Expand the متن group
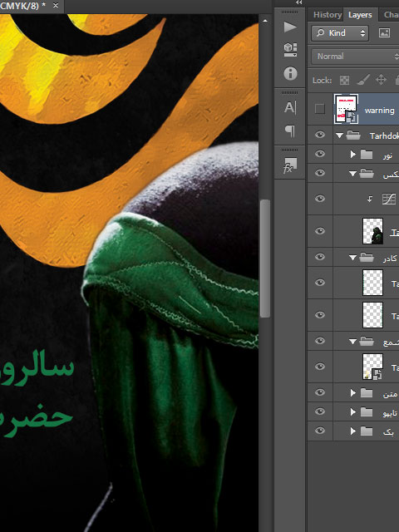399x532 pixels. pyautogui.click(x=352, y=392)
